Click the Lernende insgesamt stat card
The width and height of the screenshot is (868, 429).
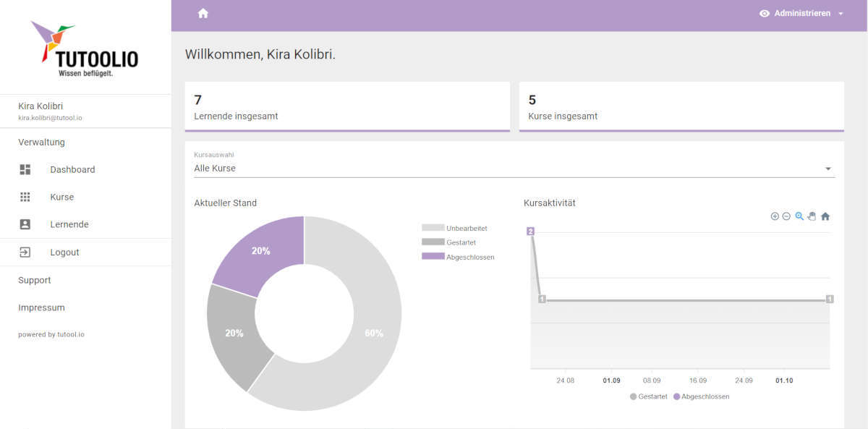347,107
